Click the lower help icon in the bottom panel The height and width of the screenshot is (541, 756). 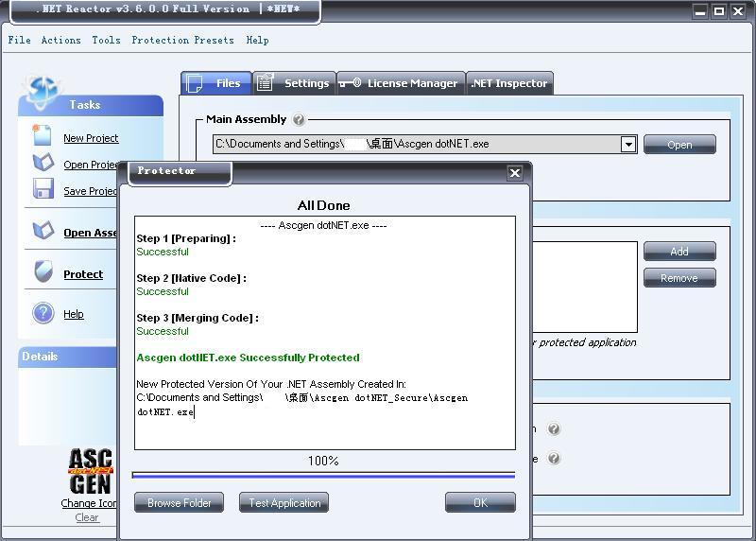(x=554, y=458)
